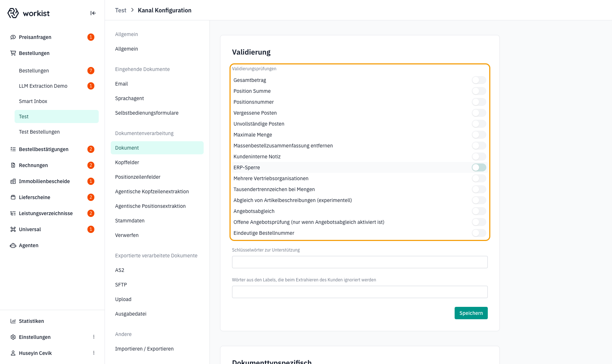Viewport: 612px width, 364px height.
Task: Click the workist logo icon
Action: 13,13
